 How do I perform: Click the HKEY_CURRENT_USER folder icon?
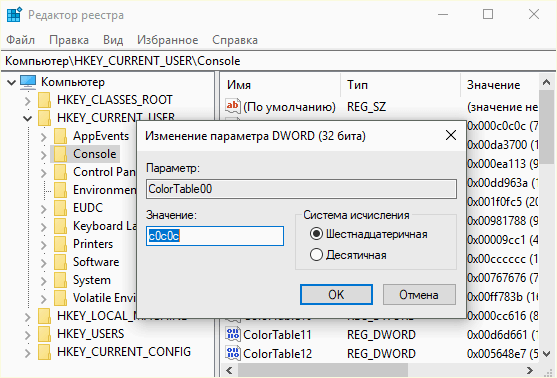45,118
